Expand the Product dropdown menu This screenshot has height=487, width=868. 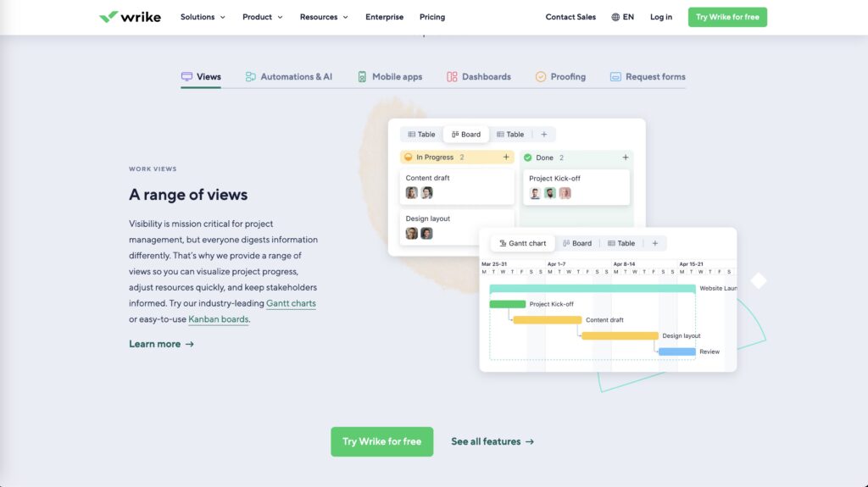(x=262, y=17)
